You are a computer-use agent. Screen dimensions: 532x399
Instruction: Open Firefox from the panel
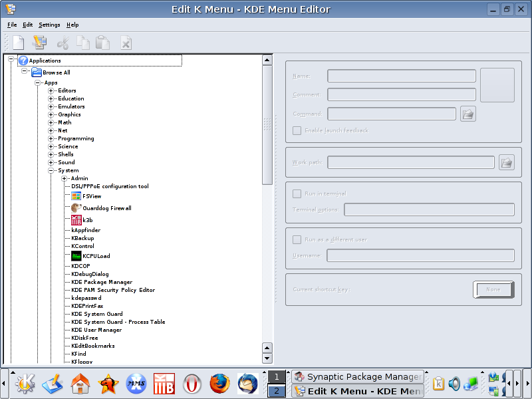click(x=219, y=384)
